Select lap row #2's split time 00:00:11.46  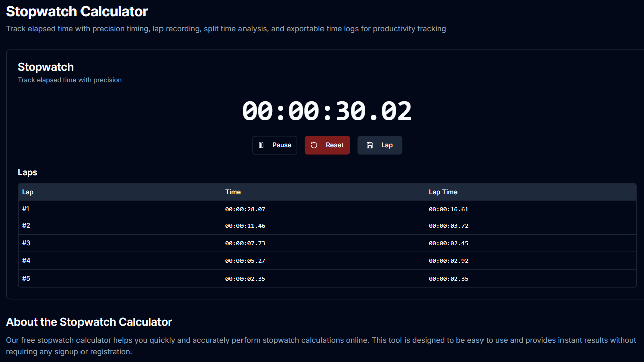point(245,225)
